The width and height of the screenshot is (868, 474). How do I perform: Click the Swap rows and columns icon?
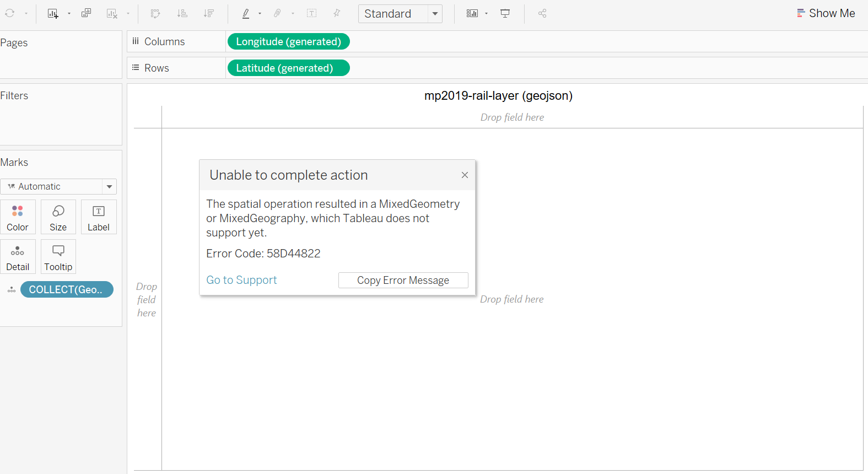155,14
